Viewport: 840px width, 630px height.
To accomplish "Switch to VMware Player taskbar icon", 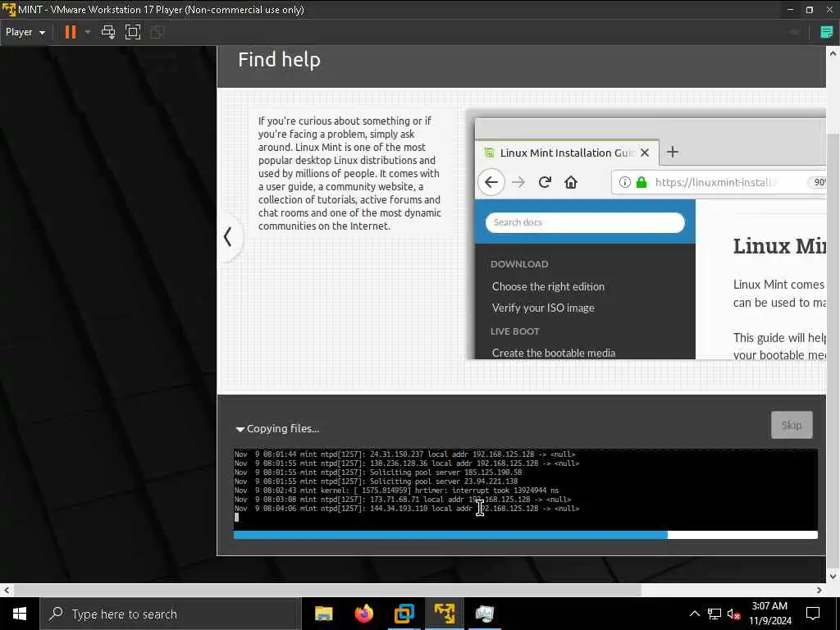I will [x=444, y=614].
